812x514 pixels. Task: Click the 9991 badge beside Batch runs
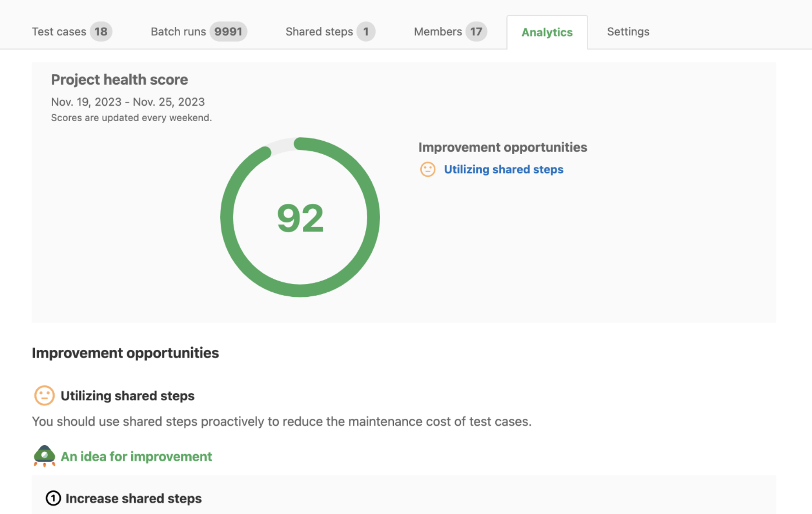(228, 32)
